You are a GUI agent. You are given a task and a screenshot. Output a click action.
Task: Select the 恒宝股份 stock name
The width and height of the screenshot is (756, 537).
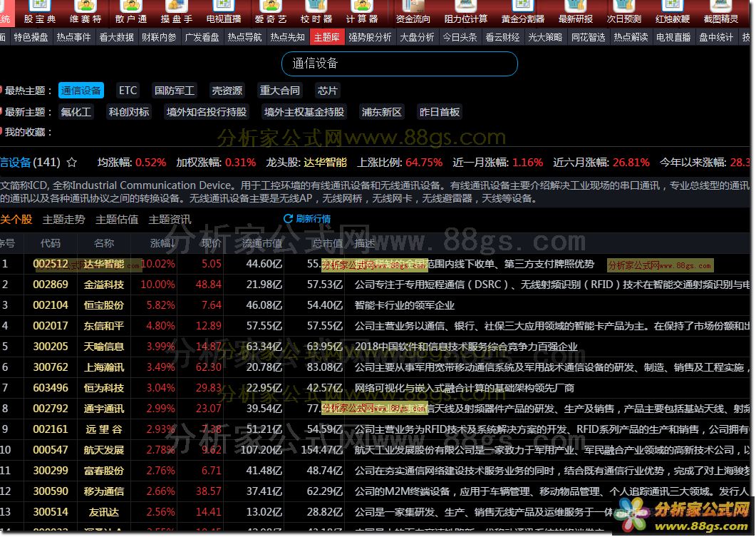point(103,305)
